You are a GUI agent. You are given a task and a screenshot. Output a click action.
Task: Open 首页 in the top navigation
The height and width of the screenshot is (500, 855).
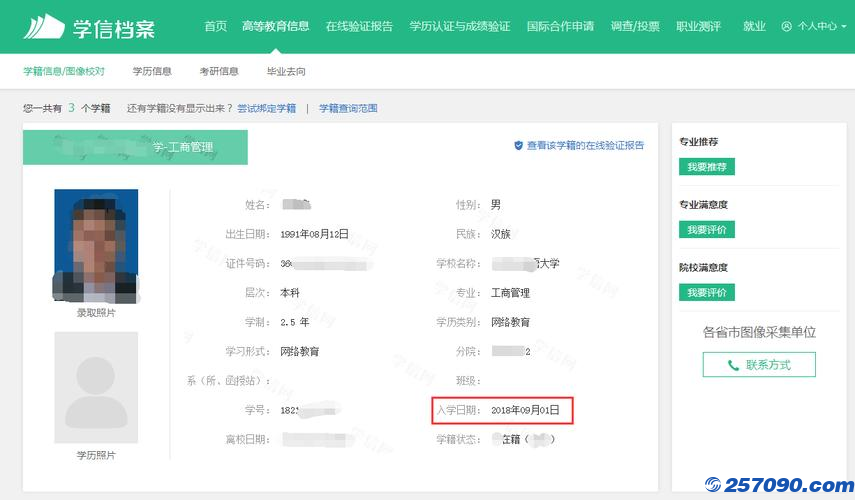[x=215, y=27]
